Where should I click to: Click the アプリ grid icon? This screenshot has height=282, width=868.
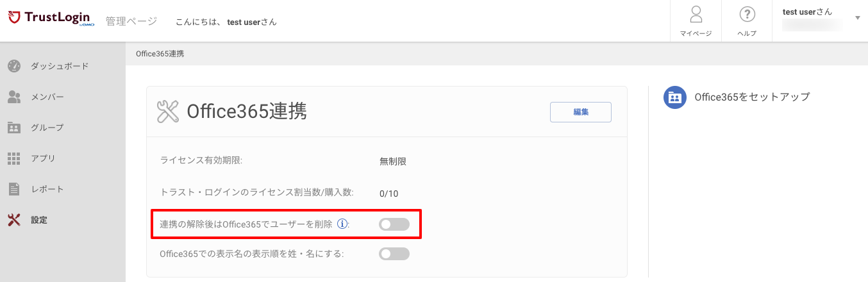tap(14, 158)
